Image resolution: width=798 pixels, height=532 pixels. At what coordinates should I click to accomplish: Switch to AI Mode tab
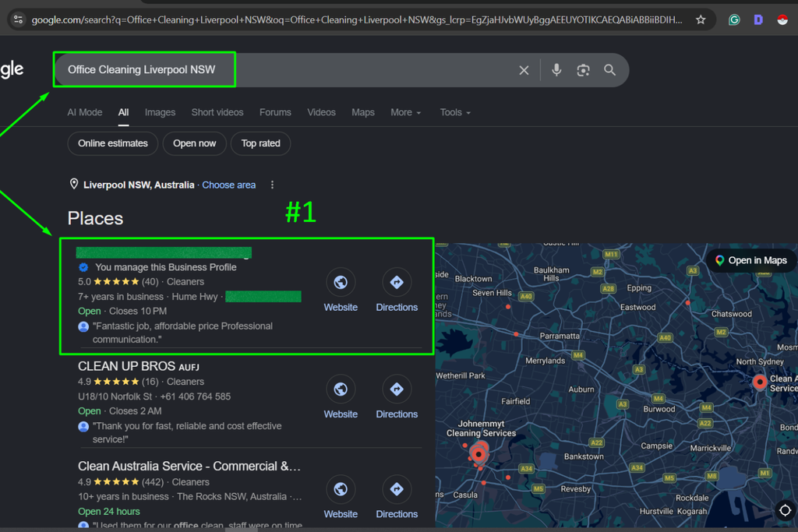click(85, 112)
